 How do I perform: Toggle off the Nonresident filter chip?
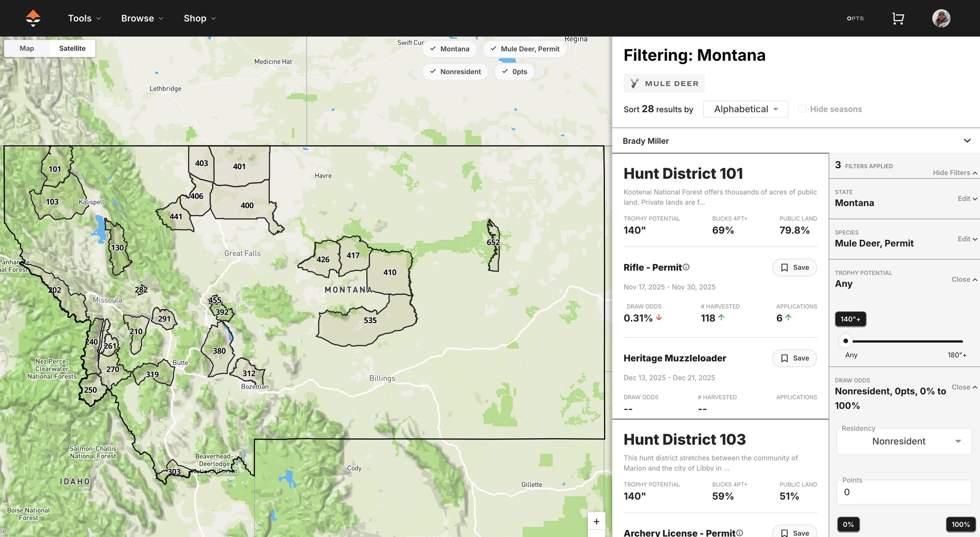point(455,71)
